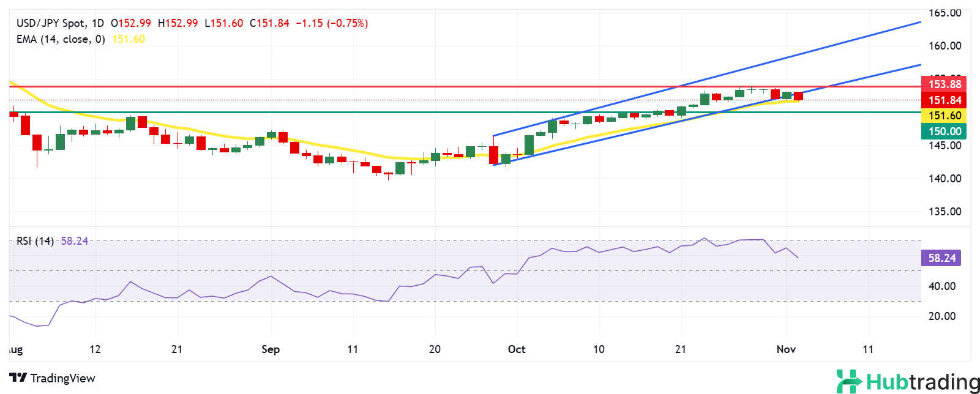
Task: Click the 140.00 price axis label
Action: point(945,179)
